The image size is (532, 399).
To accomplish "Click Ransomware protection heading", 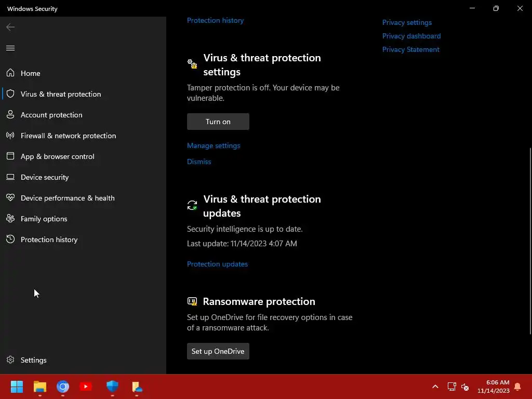I will pos(259,301).
